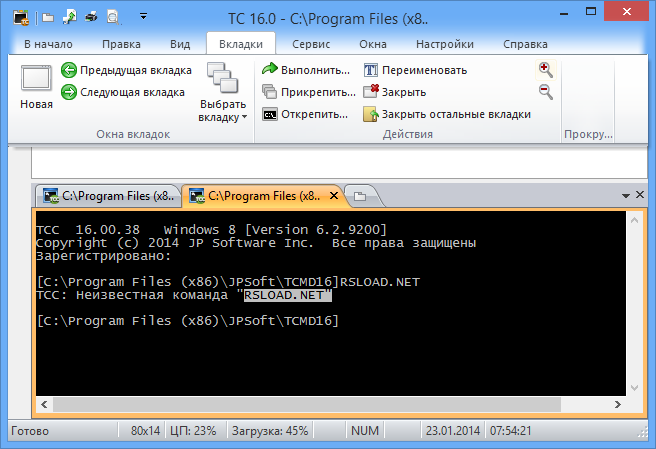The width and height of the screenshot is (656, 449).
Task: Switch to the Правка ribbon tab
Action: click(x=121, y=44)
